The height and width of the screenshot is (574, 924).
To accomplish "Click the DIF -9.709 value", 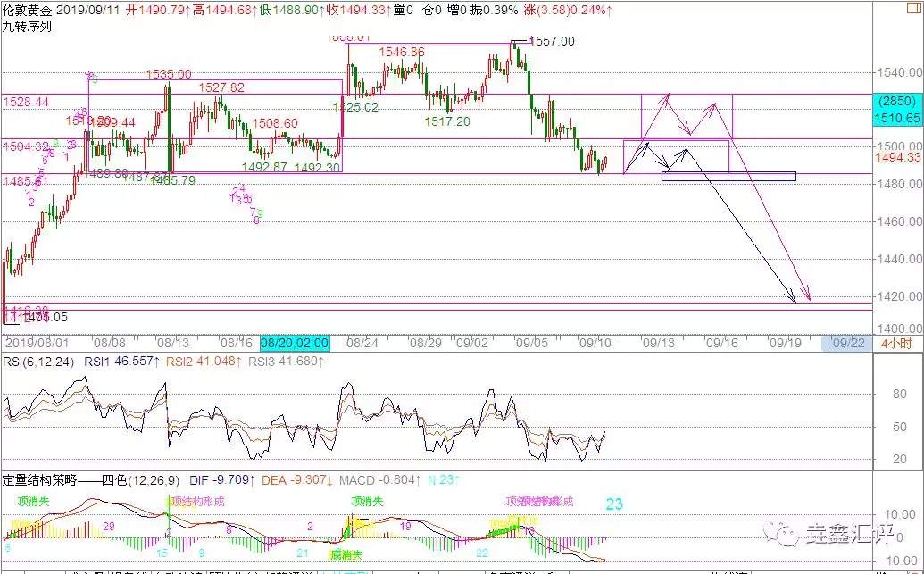I will pyautogui.click(x=221, y=480).
